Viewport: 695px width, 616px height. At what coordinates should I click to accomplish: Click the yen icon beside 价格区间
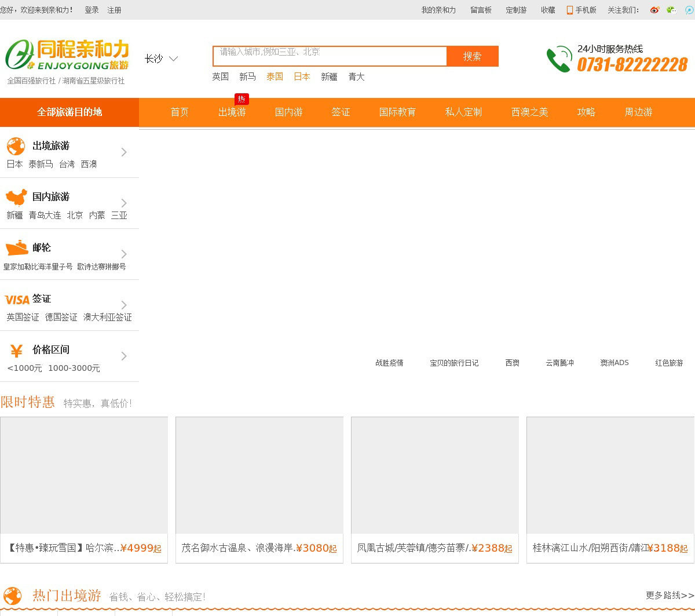tap(16, 351)
